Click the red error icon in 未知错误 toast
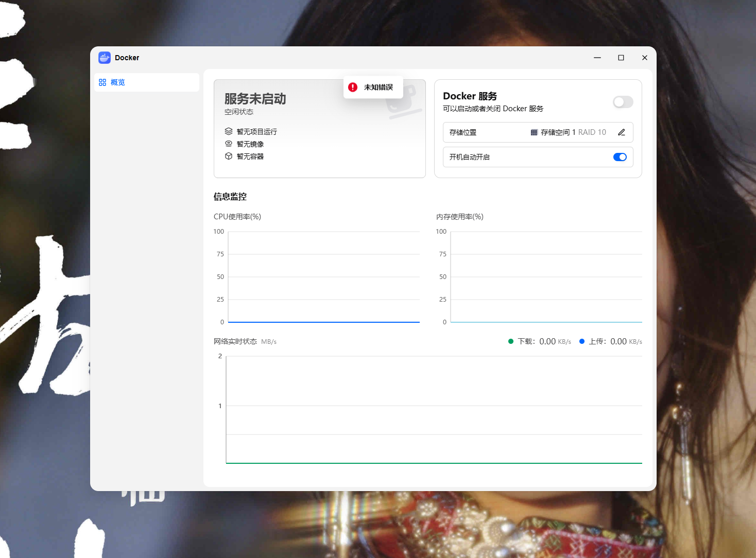The height and width of the screenshot is (558, 756). 353,87
